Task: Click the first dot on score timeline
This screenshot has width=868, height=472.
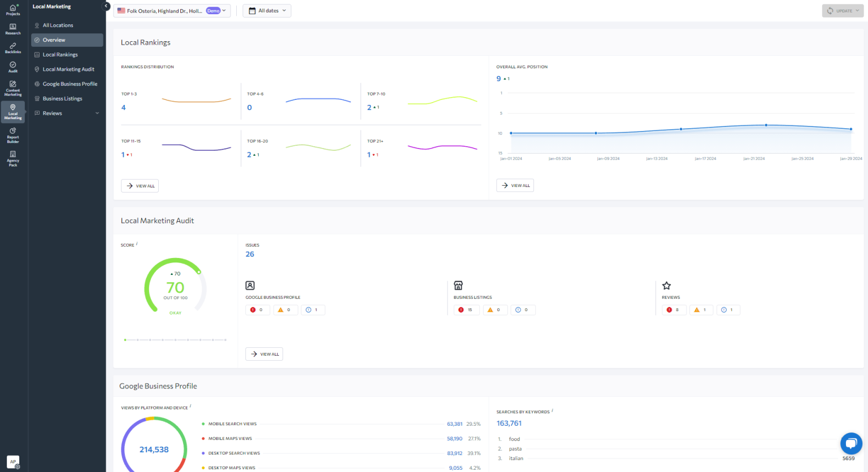Action: click(125, 340)
